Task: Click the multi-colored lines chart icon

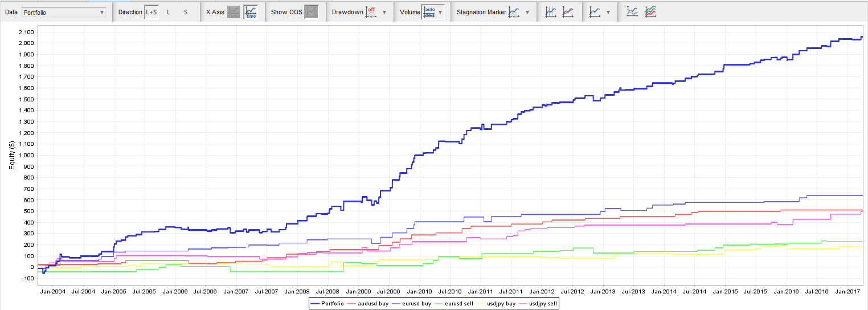Action: click(650, 12)
